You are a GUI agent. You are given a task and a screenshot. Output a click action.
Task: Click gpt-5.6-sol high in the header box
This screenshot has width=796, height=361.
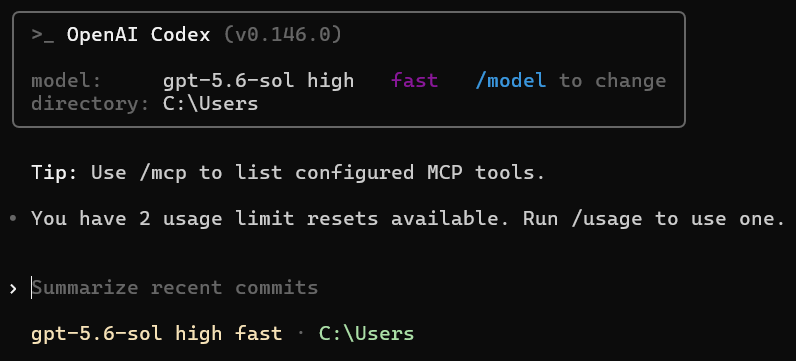click(258, 80)
